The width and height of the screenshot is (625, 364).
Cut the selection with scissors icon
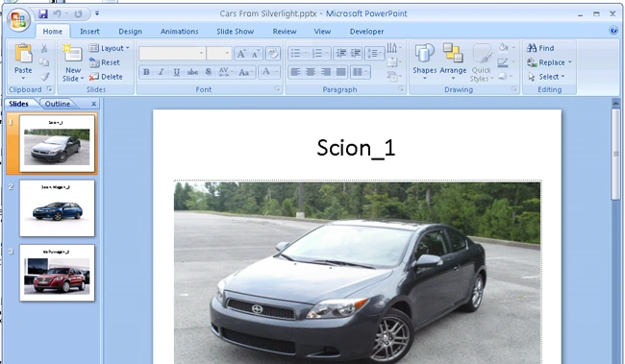(x=44, y=48)
